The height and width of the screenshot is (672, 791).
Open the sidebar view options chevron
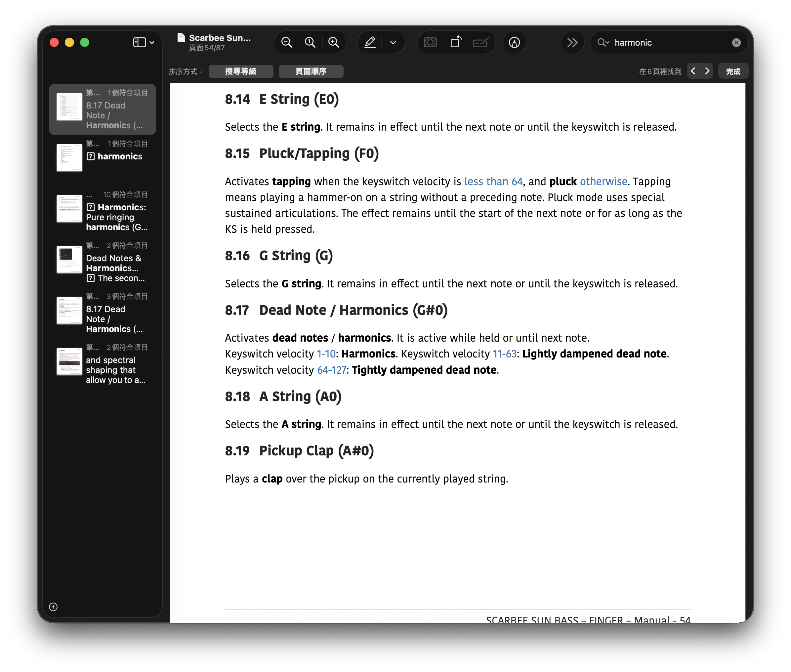[152, 42]
